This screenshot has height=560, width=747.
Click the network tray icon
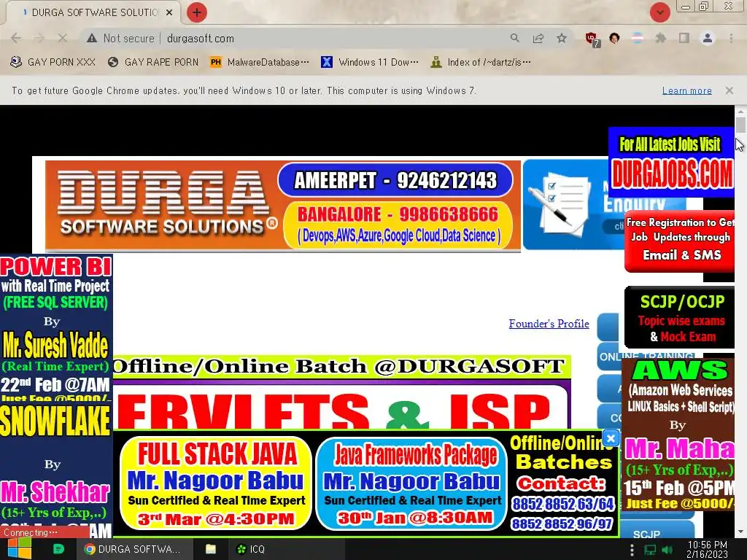click(650, 550)
